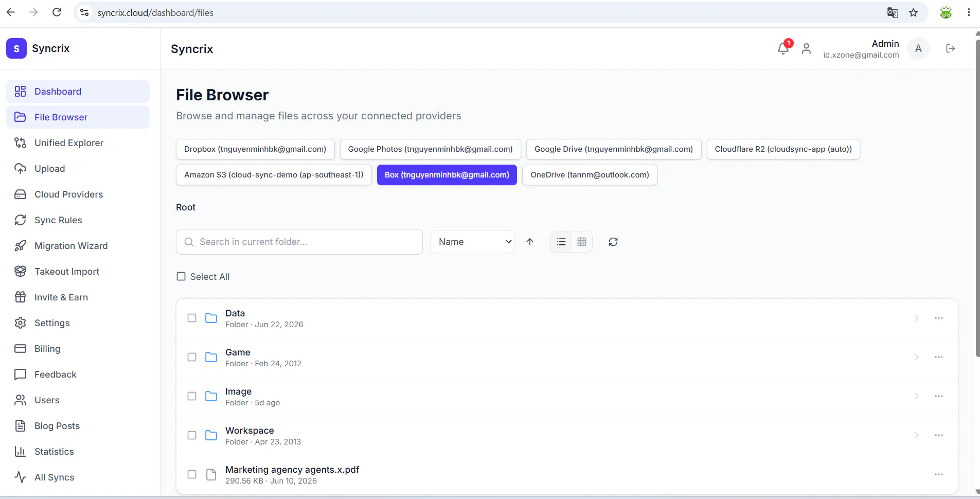Click the translate page icon
The image size is (980, 499).
click(893, 12)
